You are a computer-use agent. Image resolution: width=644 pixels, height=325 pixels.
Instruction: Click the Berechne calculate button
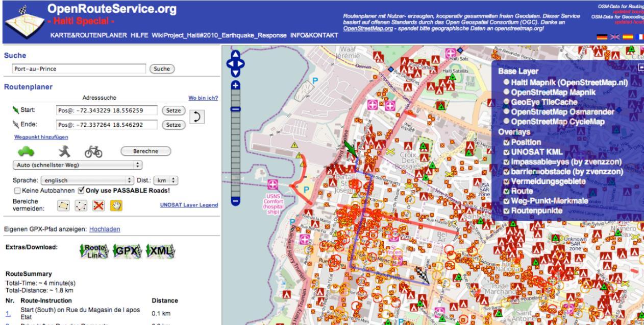[x=145, y=152]
